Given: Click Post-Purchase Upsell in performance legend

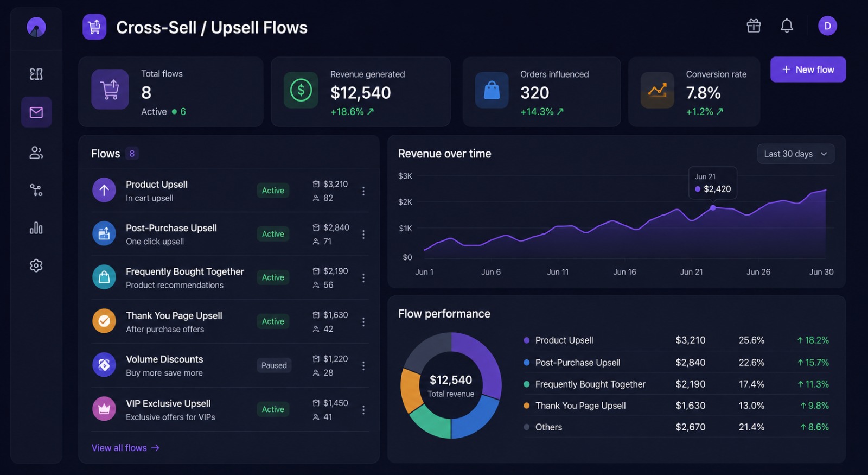Looking at the screenshot, I should [x=578, y=363].
